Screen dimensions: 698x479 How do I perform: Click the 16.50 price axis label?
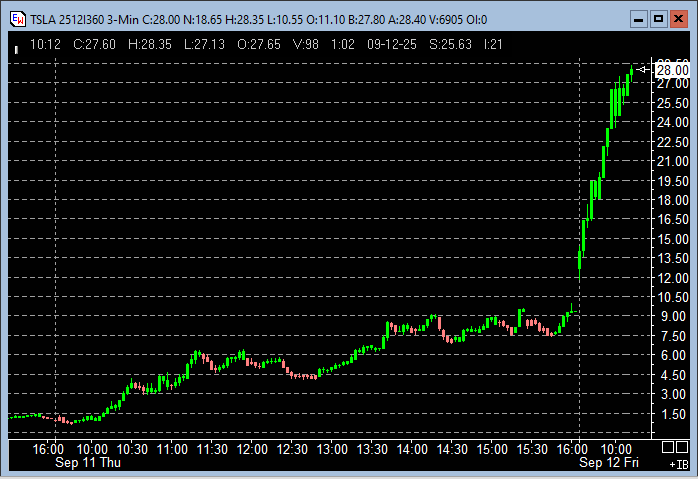click(x=673, y=219)
